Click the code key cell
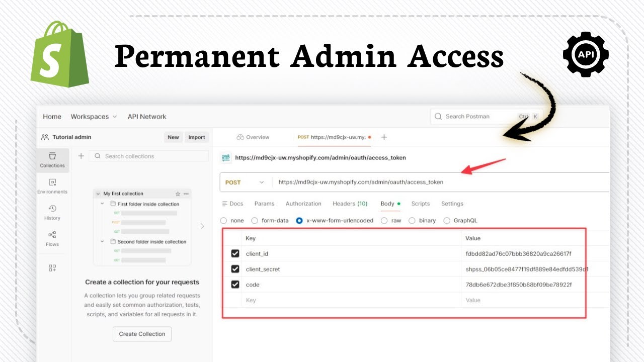This screenshot has width=644, height=362. click(351, 285)
